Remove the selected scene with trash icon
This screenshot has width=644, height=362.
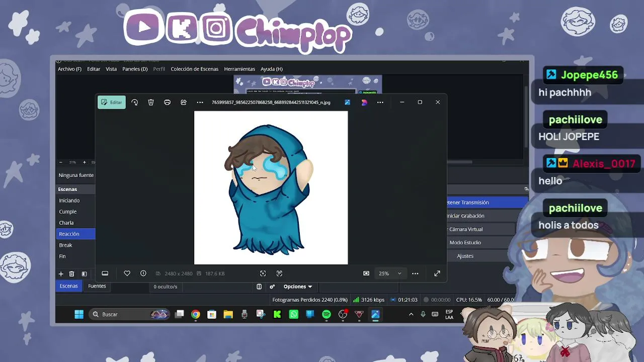(x=71, y=274)
